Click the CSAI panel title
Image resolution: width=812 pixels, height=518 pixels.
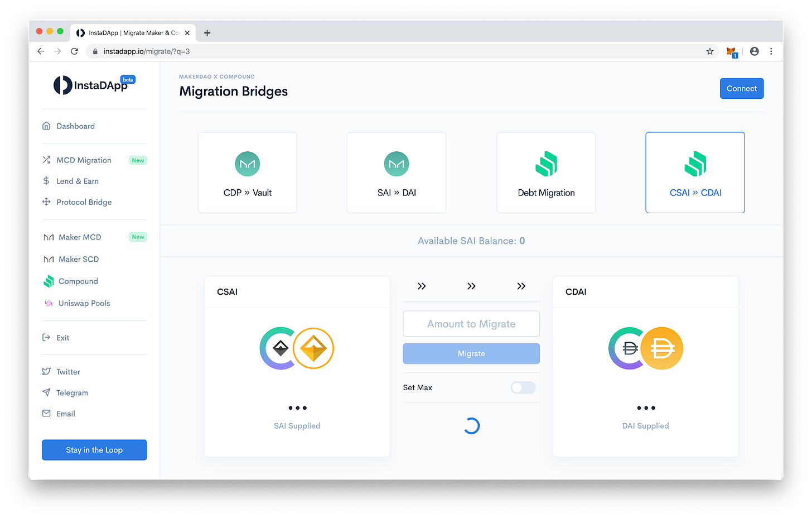(227, 292)
